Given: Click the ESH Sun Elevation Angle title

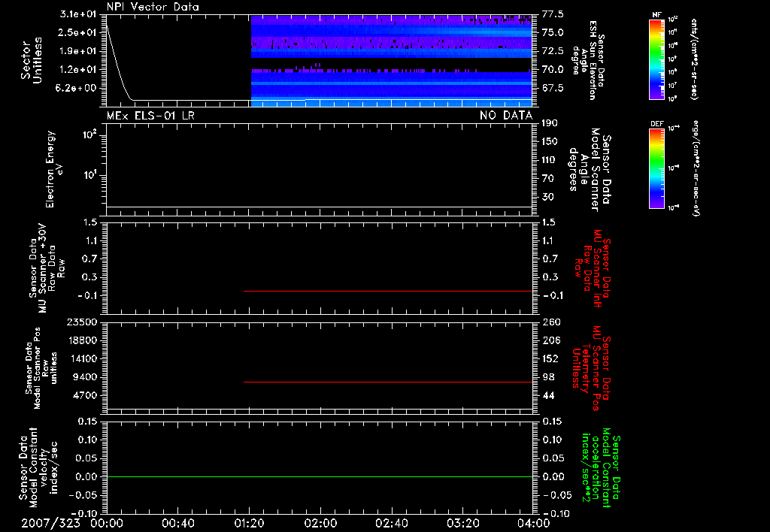Looking at the screenshot, I should (588, 60).
